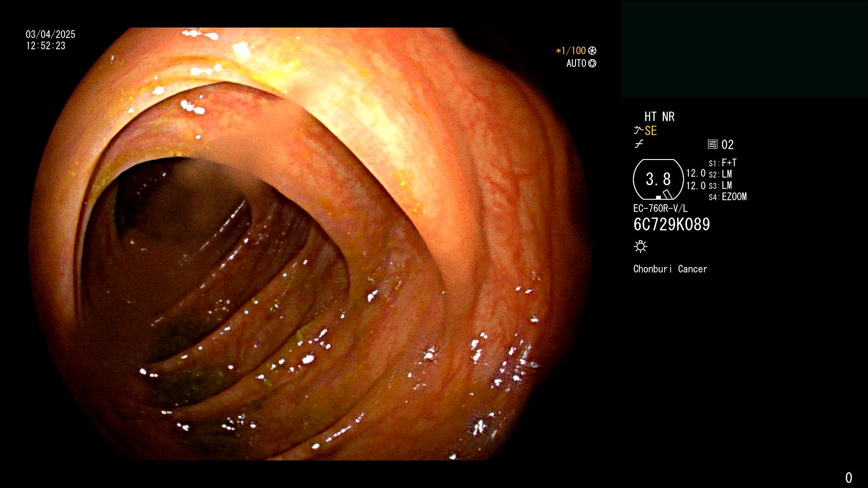Click the settings sliders icon beside 02
Screen dimensions: 868x488
pyautogui.click(x=712, y=144)
